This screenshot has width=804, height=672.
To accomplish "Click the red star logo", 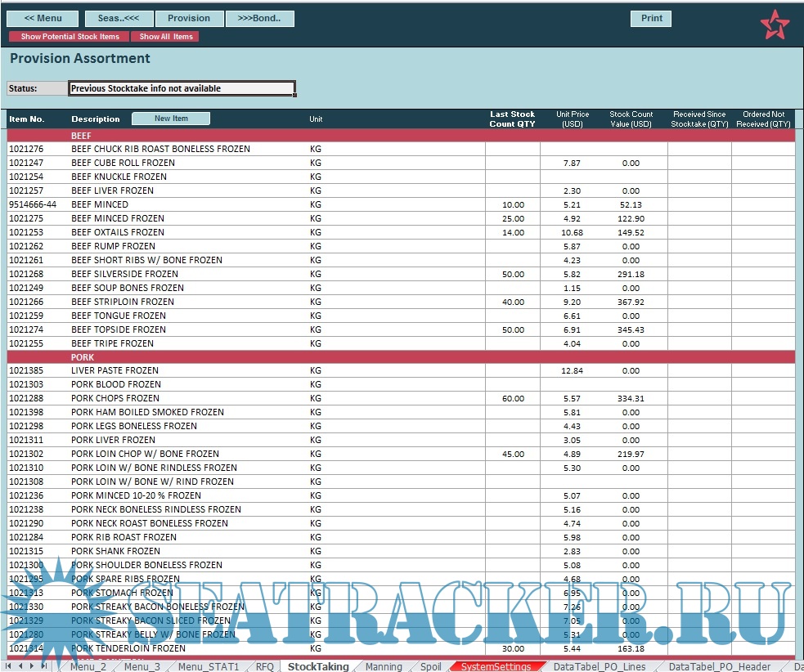I will point(774,25).
